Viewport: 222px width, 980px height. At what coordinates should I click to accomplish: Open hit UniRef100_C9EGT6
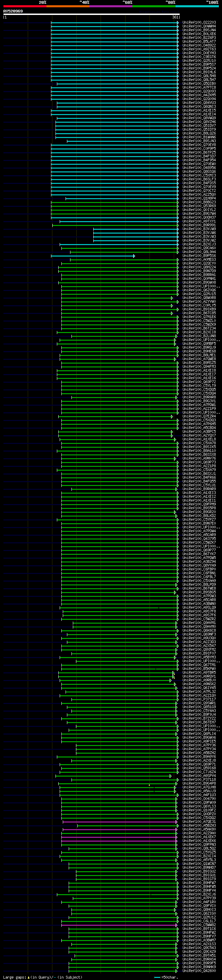point(199,57)
